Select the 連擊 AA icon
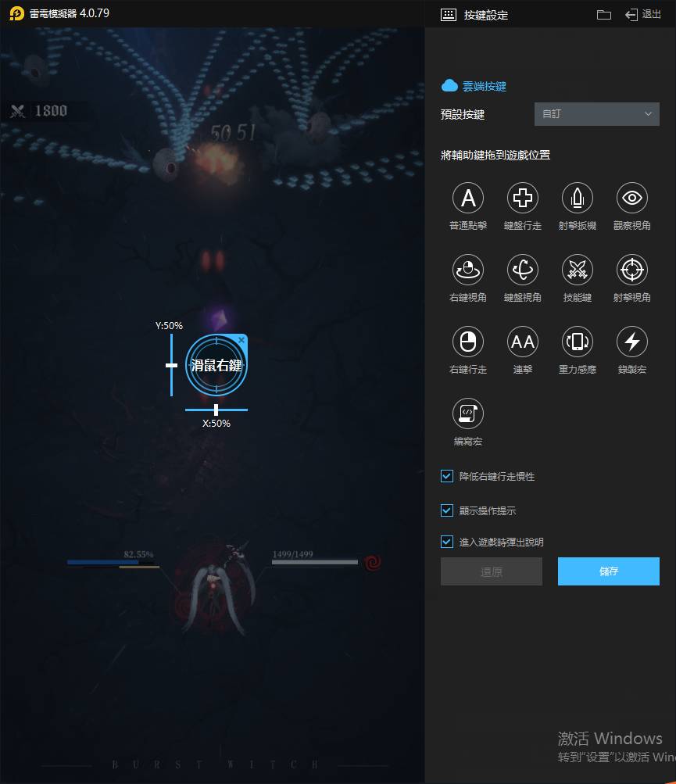This screenshot has height=784, width=676. click(x=523, y=342)
